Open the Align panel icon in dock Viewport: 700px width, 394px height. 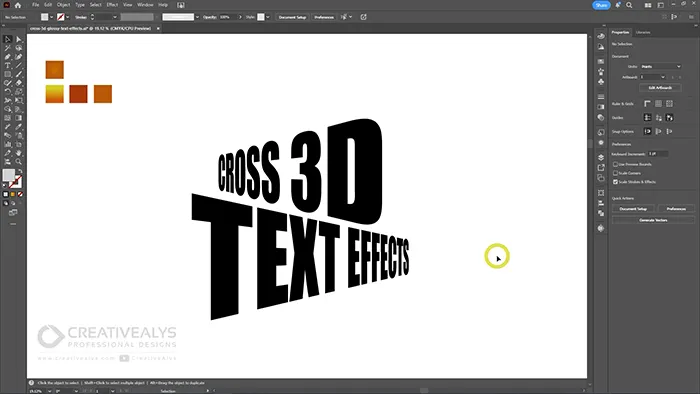[601, 203]
